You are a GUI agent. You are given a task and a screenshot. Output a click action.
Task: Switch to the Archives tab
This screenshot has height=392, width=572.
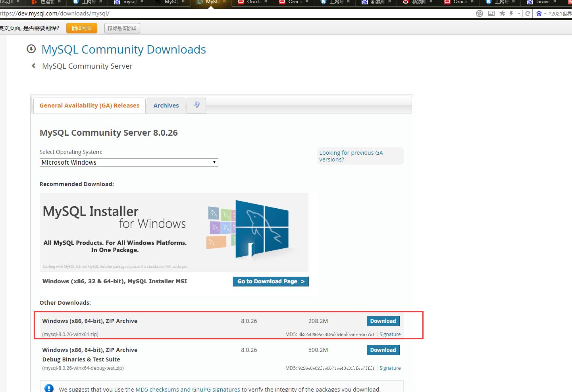166,106
